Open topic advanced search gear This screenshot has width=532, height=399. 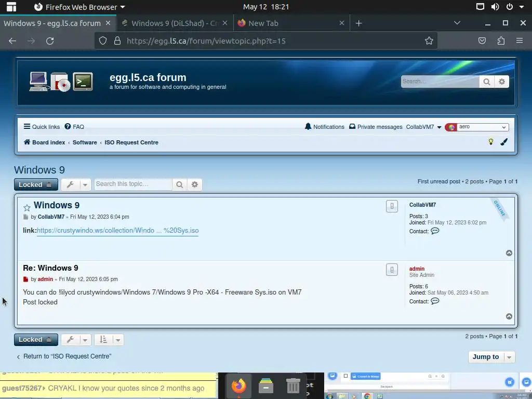click(194, 184)
